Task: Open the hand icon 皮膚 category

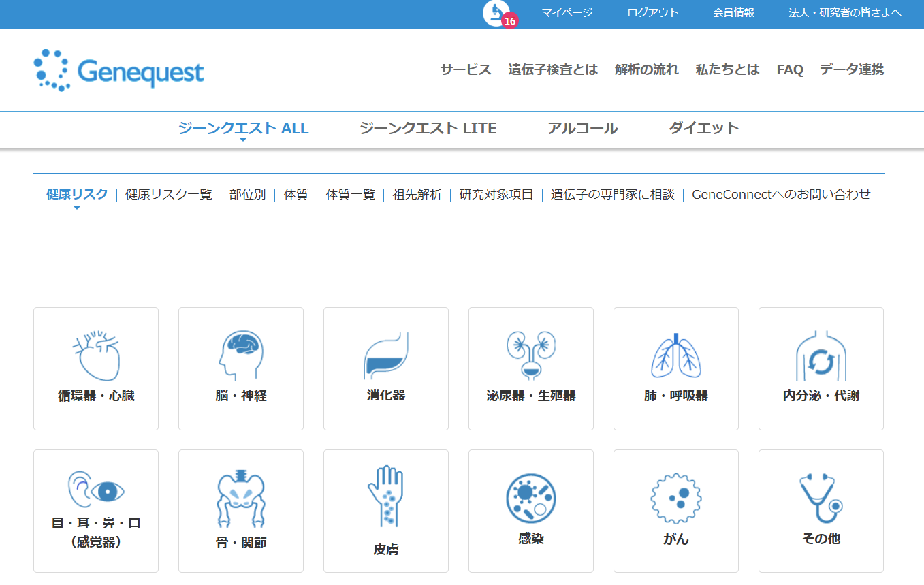Action: [386, 496]
